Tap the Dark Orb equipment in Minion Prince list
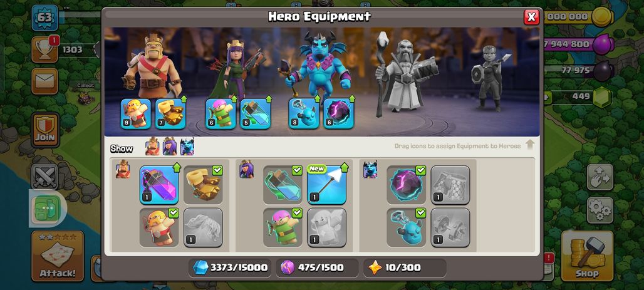The image size is (644, 290). click(x=406, y=185)
